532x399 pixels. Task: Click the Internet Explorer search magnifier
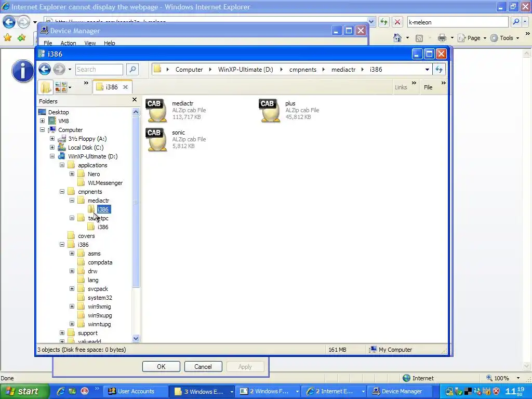516,22
